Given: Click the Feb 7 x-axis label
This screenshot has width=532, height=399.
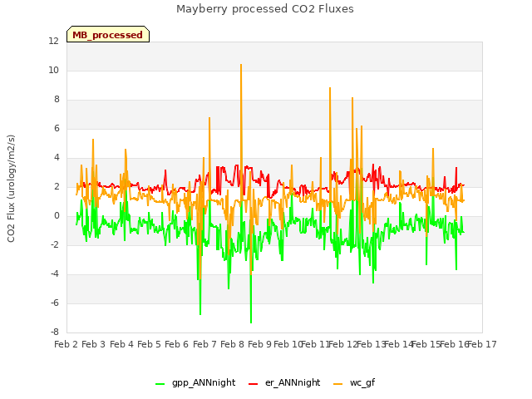Looking at the screenshot, I should [204, 344].
